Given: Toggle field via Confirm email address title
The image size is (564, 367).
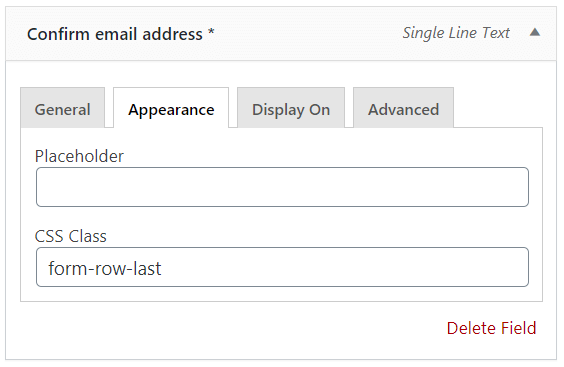Looking at the screenshot, I should (115, 34).
